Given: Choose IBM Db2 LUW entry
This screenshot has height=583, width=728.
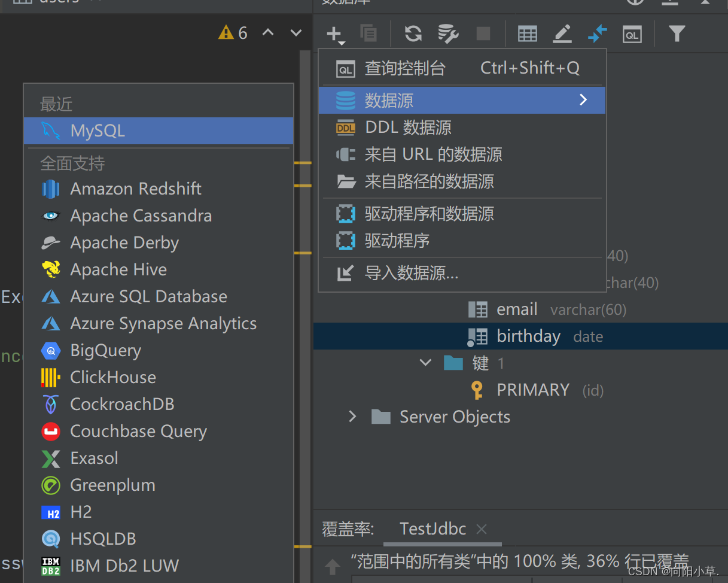Looking at the screenshot, I should pos(159,566).
